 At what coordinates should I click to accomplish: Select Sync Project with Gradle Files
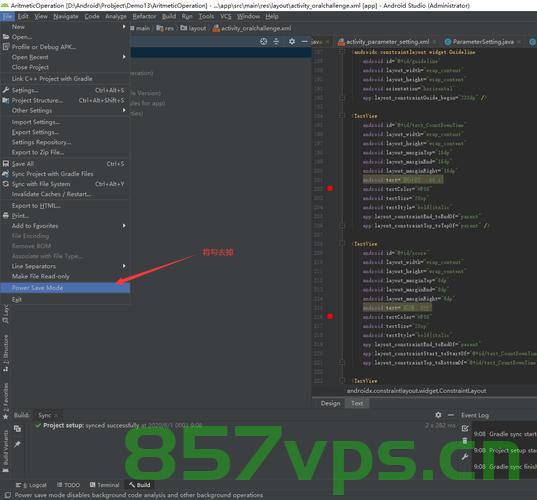pos(65,174)
